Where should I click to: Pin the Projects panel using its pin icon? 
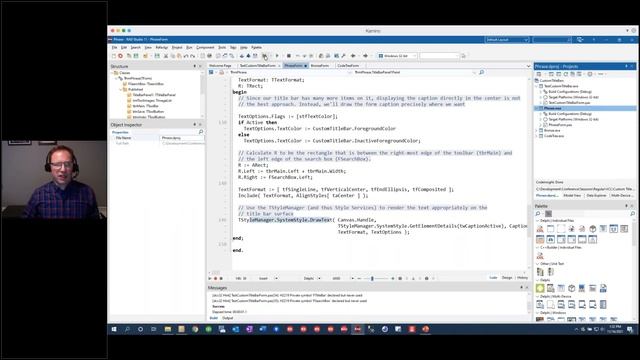[626, 66]
